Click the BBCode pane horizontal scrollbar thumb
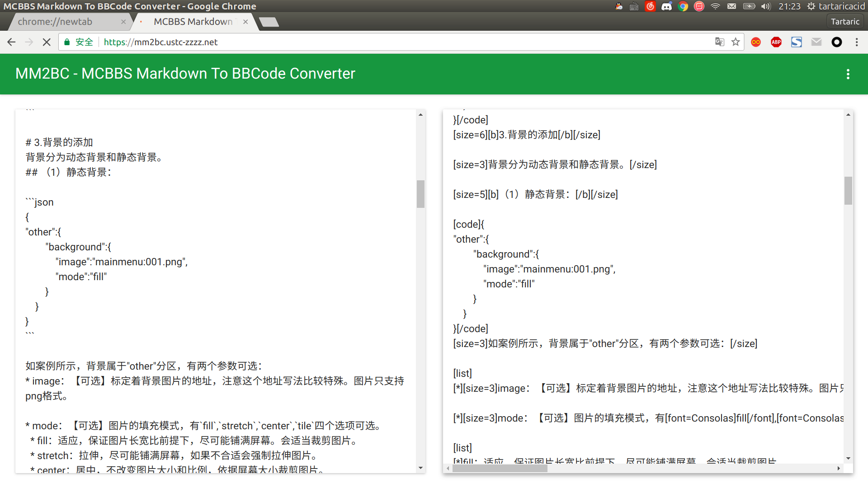 500,469
